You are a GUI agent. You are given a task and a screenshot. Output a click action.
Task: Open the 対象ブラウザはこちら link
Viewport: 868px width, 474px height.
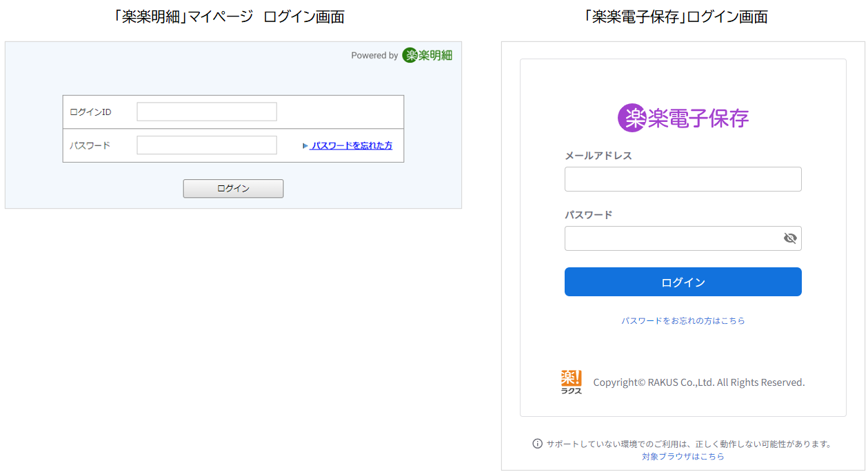pyautogui.click(x=683, y=456)
